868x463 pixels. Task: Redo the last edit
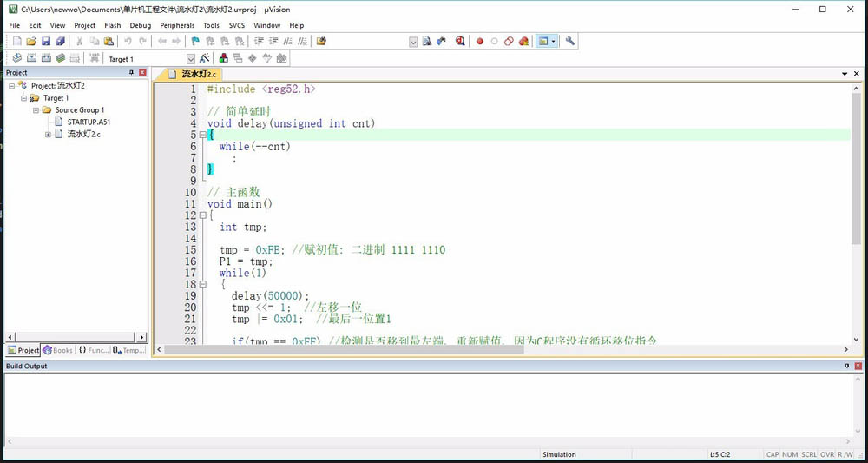click(x=142, y=41)
